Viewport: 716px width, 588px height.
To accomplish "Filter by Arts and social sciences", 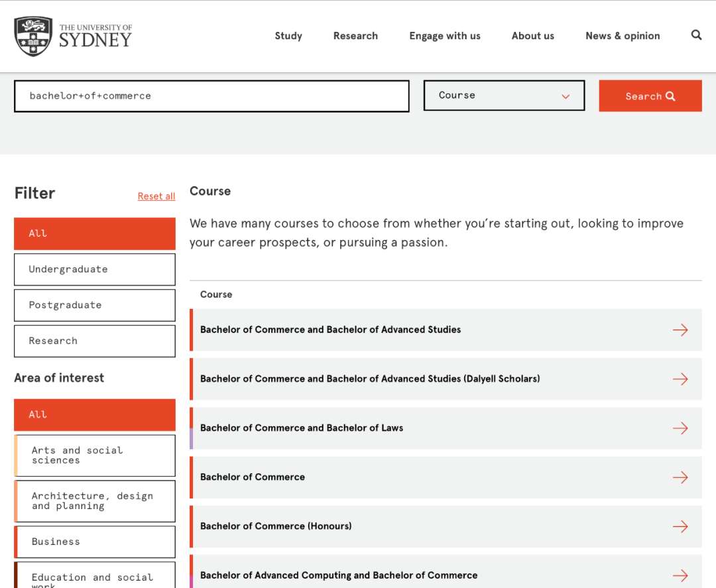I will pos(95,455).
